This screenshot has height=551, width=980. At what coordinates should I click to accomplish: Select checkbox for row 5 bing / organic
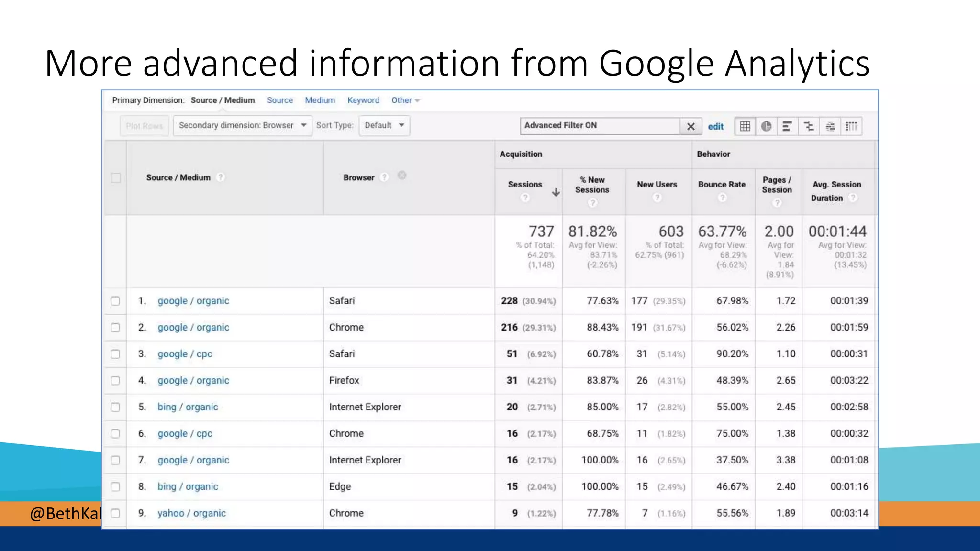(115, 407)
